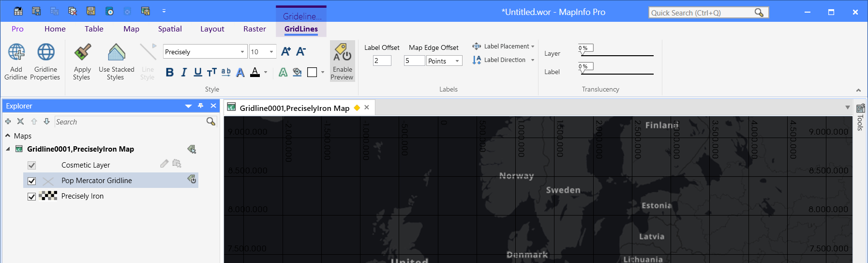
Task: Click the blue workspace disc icon
Action: pos(109,11)
